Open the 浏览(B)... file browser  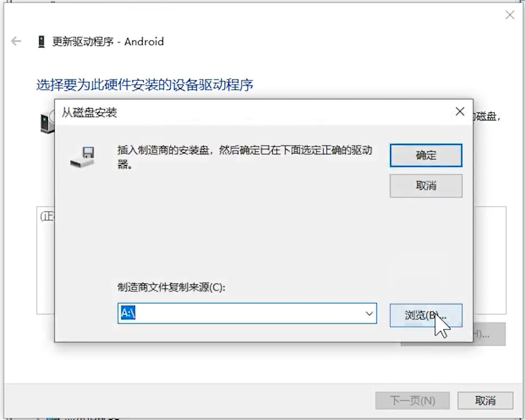point(426,315)
